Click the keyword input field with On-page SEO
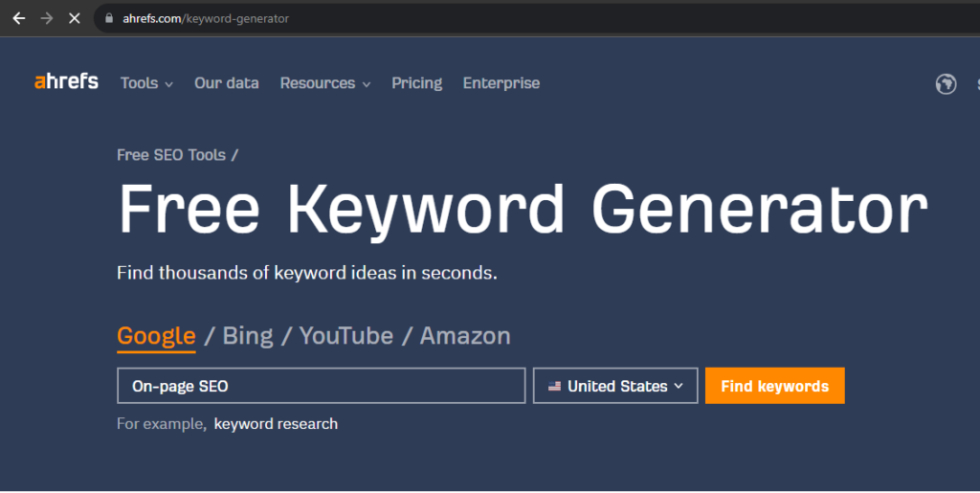 coord(322,386)
